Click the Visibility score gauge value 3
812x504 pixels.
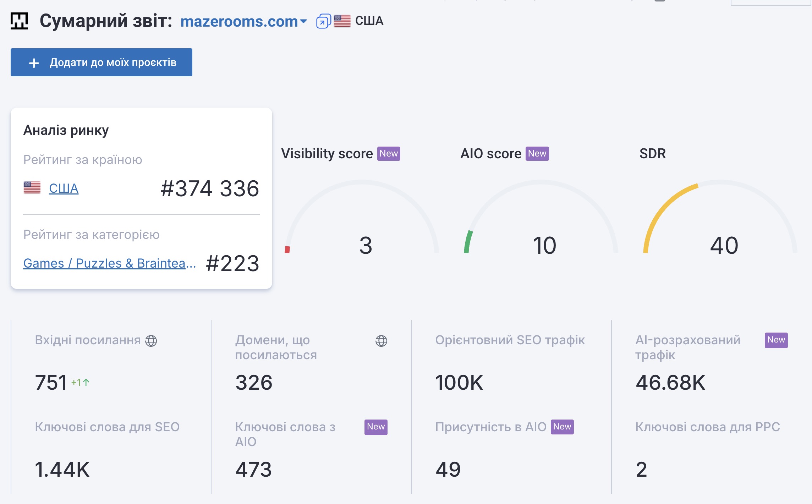366,245
